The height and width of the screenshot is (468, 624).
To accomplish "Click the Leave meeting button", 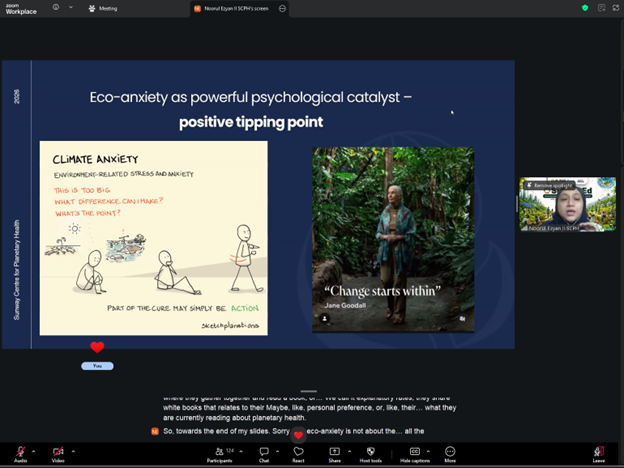I will click(598, 452).
